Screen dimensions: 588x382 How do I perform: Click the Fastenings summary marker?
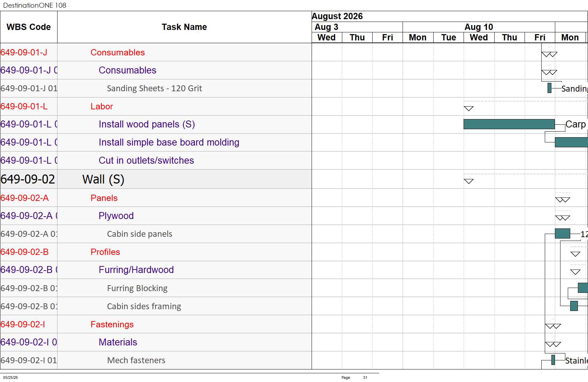click(x=553, y=326)
